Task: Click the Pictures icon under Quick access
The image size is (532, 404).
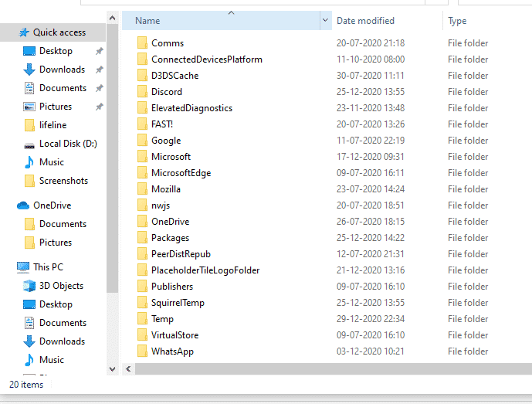Action: coord(29,107)
